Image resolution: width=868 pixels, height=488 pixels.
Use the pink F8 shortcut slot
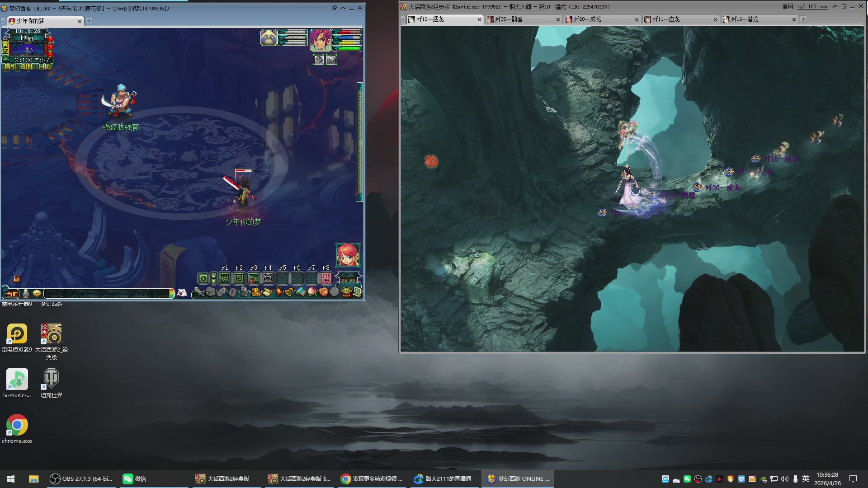click(326, 278)
